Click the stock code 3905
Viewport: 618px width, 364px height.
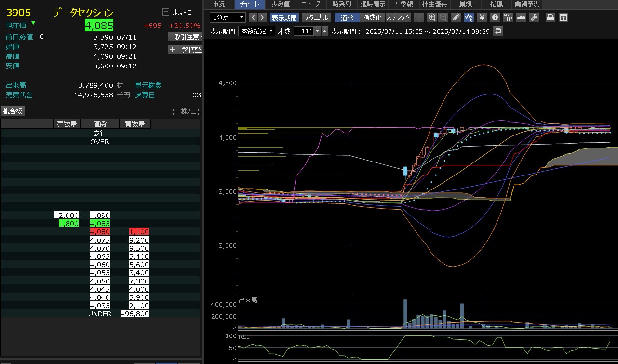(18, 13)
